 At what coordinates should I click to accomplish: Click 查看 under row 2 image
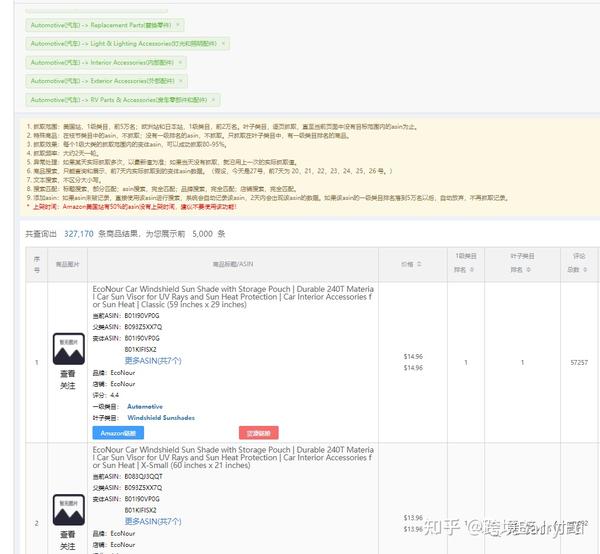pos(68,534)
